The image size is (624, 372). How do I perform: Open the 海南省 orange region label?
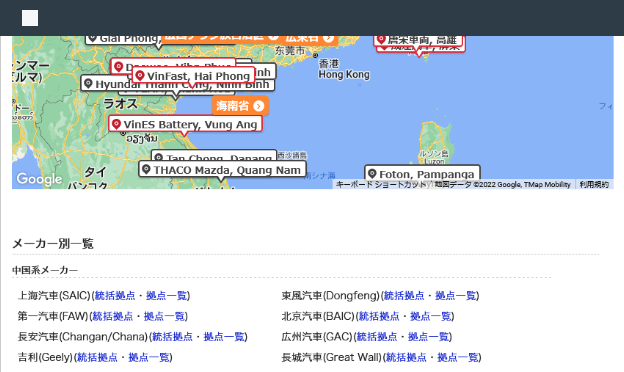pos(240,106)
